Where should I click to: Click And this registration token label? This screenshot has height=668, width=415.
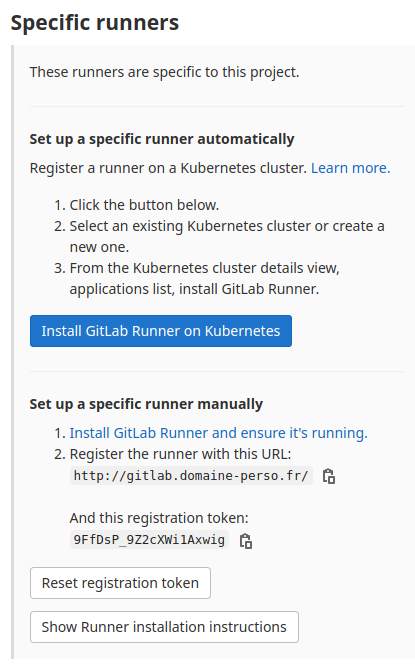[x=159, y=518]
